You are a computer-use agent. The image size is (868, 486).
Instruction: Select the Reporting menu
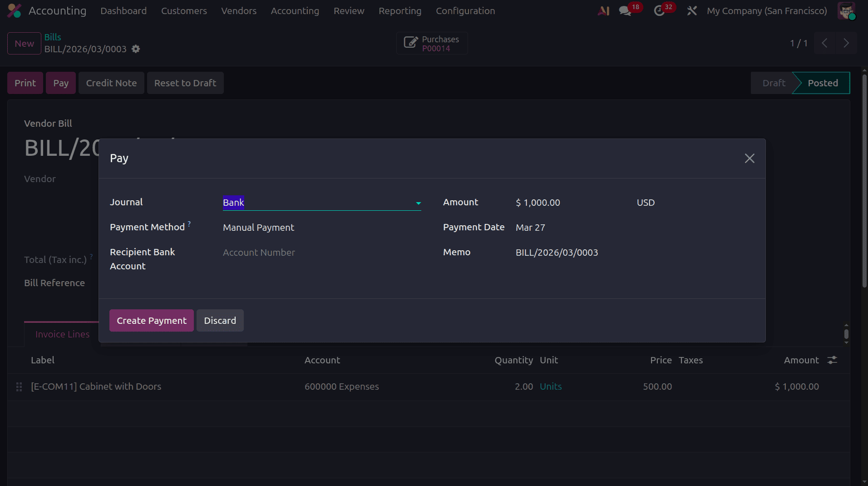[400, 10]
